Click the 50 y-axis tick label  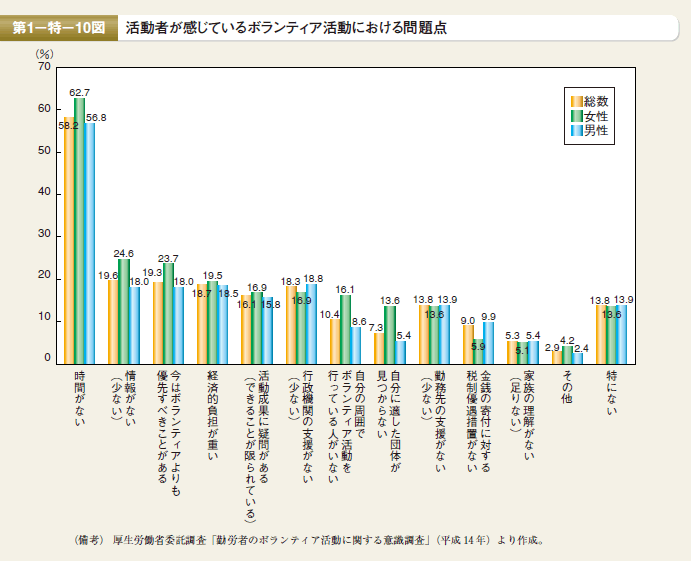coord(45,151)
